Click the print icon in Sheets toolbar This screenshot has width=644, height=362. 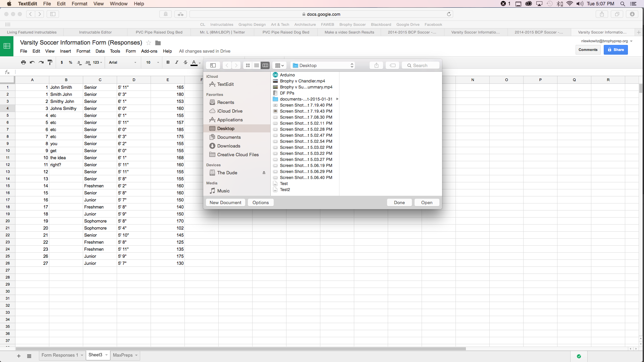[x=23, y=62]
